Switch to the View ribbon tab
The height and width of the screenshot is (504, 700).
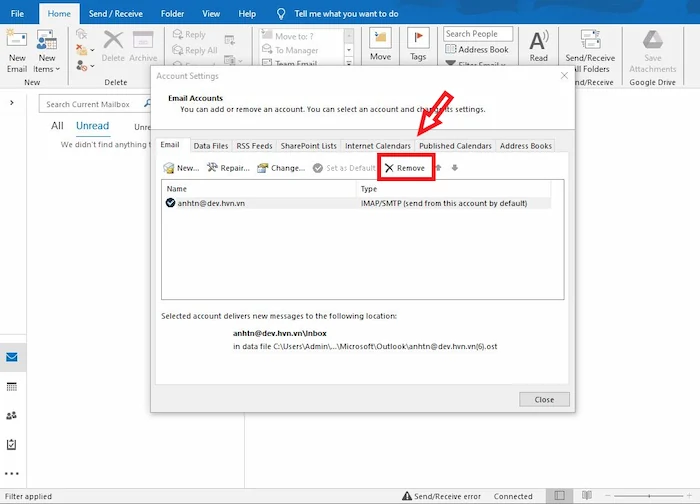pos(211,14)
